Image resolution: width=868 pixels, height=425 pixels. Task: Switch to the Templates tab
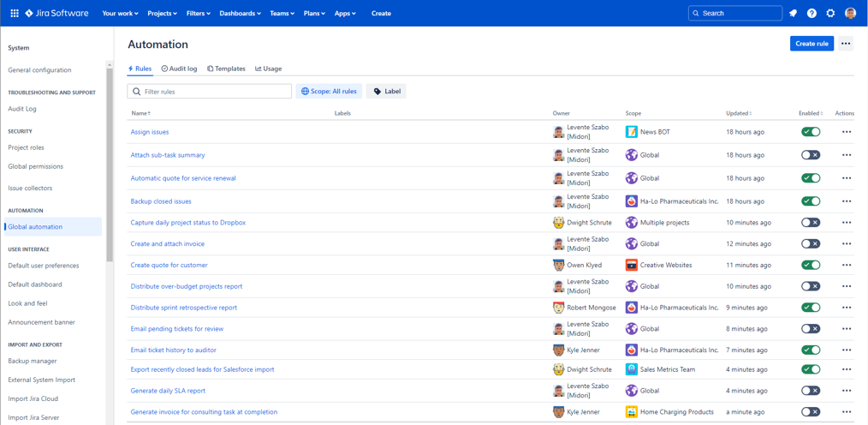226,69
